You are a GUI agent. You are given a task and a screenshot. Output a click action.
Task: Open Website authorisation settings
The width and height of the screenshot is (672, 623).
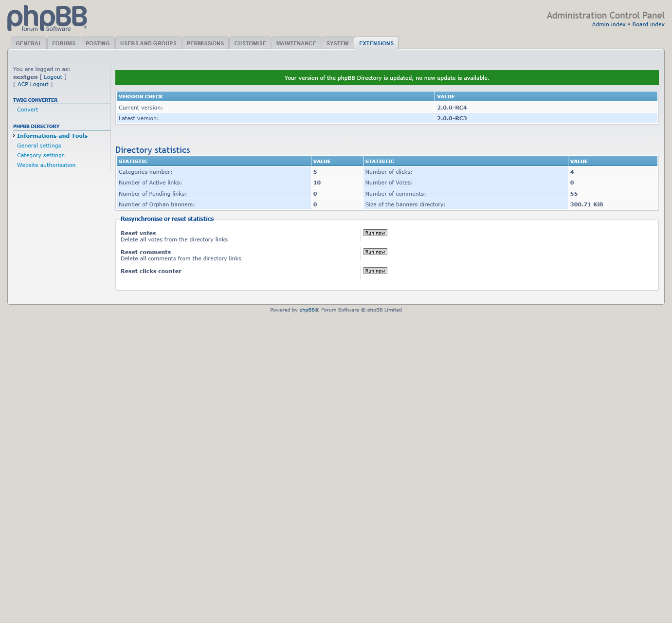point(46,165)
